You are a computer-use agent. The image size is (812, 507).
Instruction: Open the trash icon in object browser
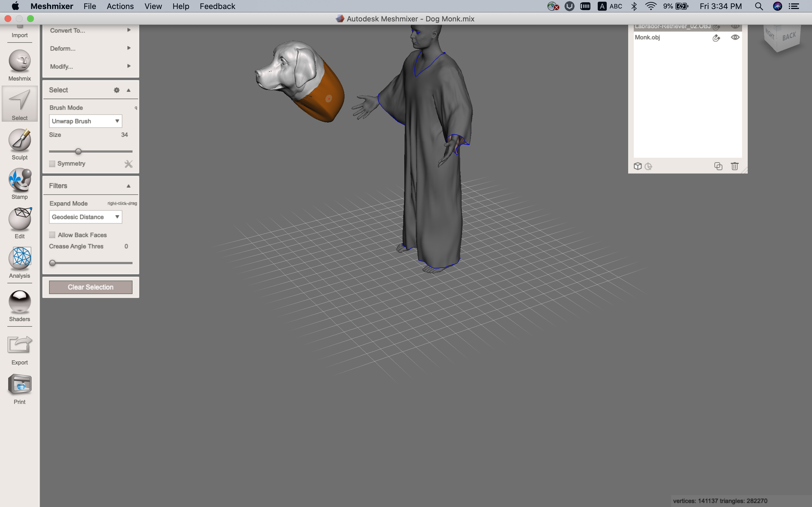pyautogui.click(x=734, y=166)
